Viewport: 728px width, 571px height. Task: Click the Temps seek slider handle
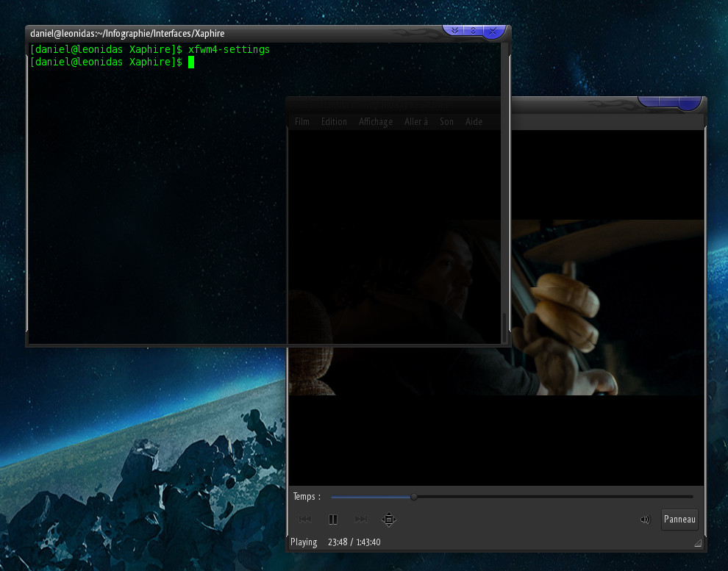(414, 497)
